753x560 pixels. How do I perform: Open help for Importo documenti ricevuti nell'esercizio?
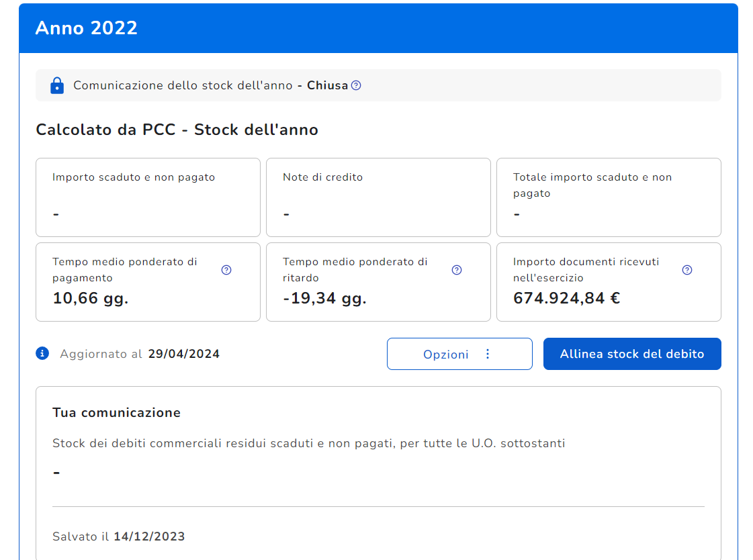687,270
